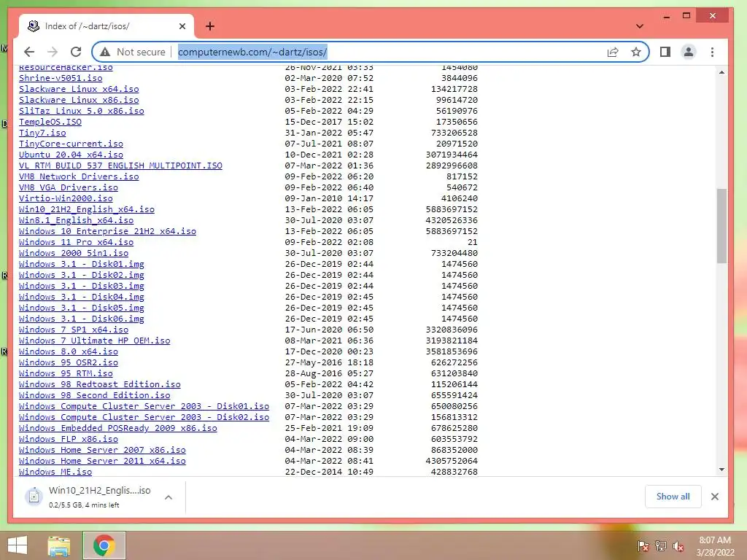Click the Windows_11_Pro_x64.iso link
Image resolution: width=747 pixels, height=560 pixels.
76,242
